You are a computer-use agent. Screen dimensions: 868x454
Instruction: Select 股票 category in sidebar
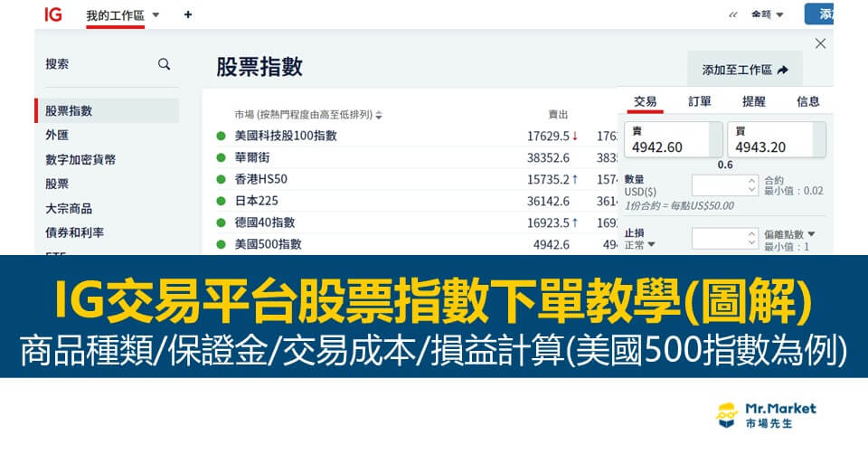[57, 184]
